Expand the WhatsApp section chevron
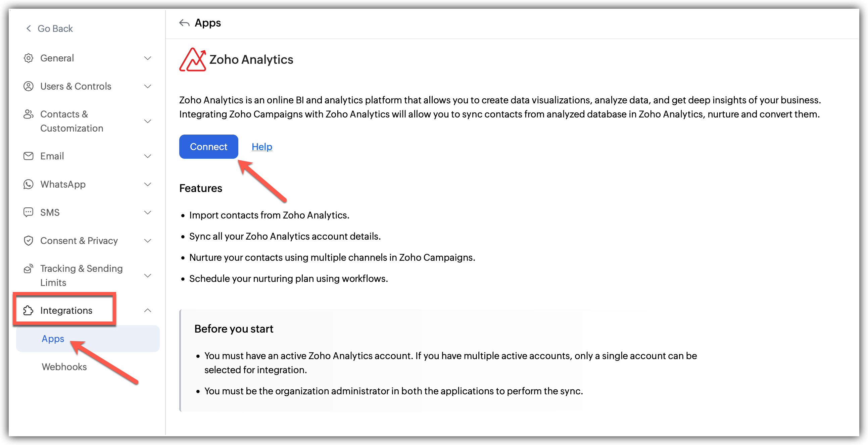This screenshot has height=445, width=868. pos(148,184)
